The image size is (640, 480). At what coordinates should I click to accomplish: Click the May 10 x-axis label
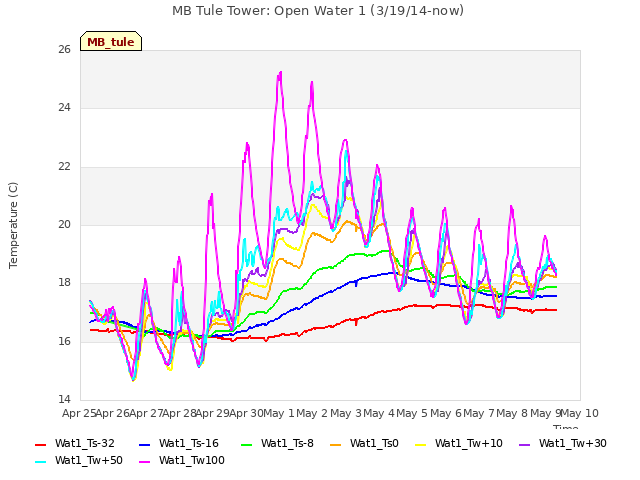pyautogui.click(x=579, y=413)
